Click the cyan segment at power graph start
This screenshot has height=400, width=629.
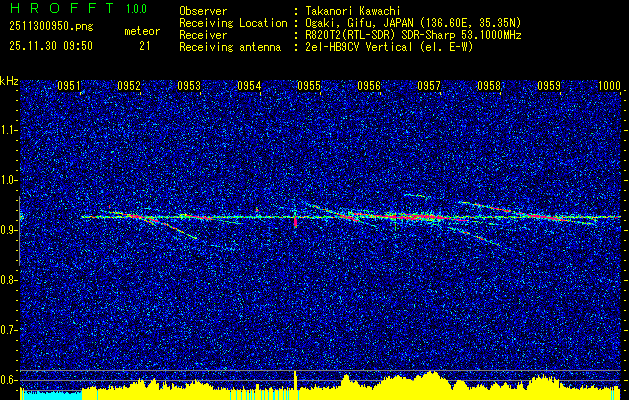[x=51, y=395]
